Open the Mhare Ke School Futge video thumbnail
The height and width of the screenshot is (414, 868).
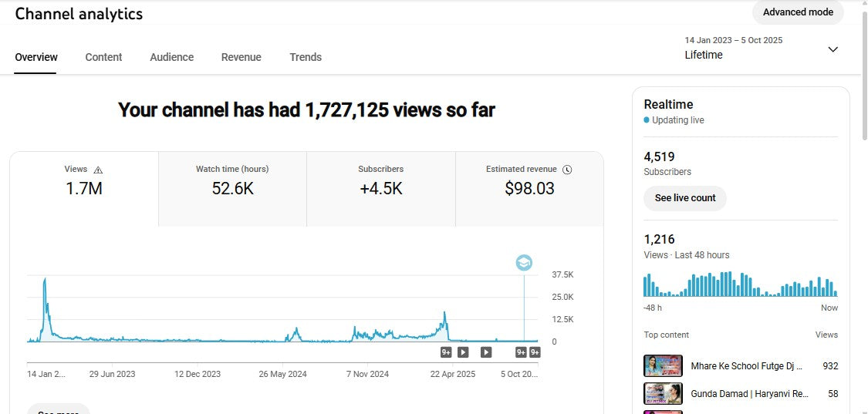pyautogui.click(x=663, y=365)
